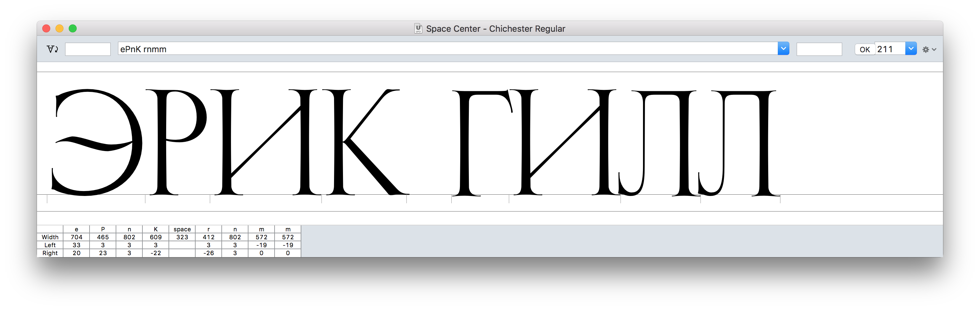This screenshot has width=980, height=310.
Task: Focus the main text field containing ePnK rnmm
Action: pos(448,49)
